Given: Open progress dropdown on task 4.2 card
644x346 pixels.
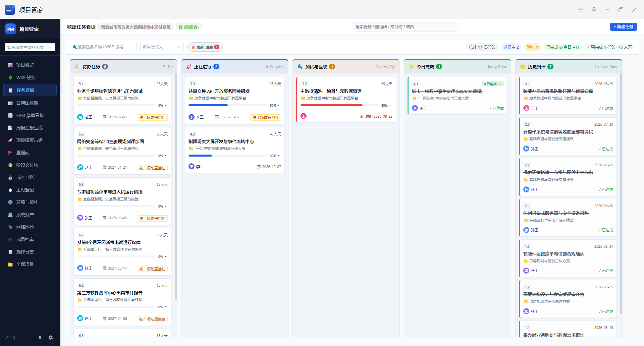Looking at the screenshot, I should point(275,156).
